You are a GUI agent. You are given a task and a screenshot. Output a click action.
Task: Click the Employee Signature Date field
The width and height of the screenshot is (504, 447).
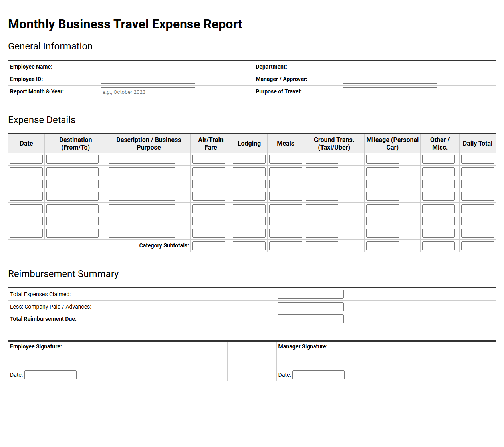[x=50, y=375]
